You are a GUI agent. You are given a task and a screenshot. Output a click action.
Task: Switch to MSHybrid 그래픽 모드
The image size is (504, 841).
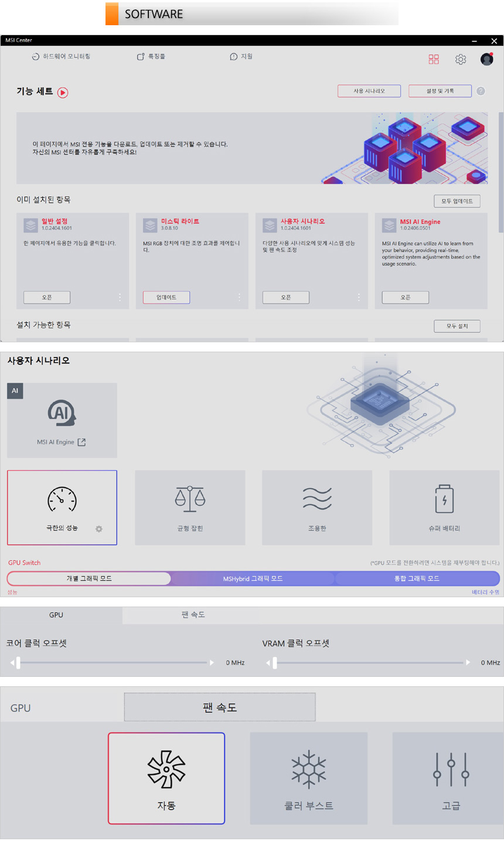click(x=253, y=578)
